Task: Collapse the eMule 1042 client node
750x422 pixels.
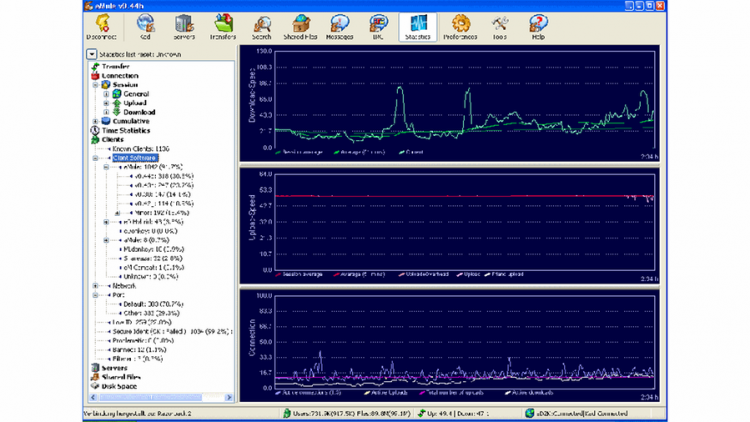Action: click(106, 167)
